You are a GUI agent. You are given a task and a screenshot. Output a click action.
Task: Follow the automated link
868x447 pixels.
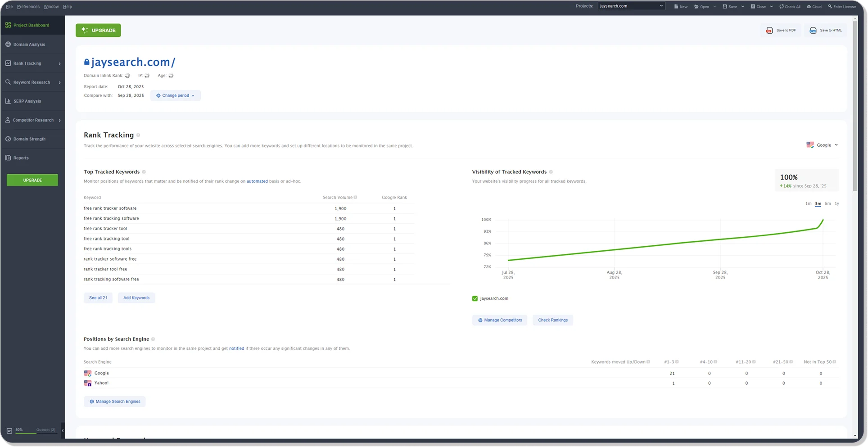tap(257, 181)
